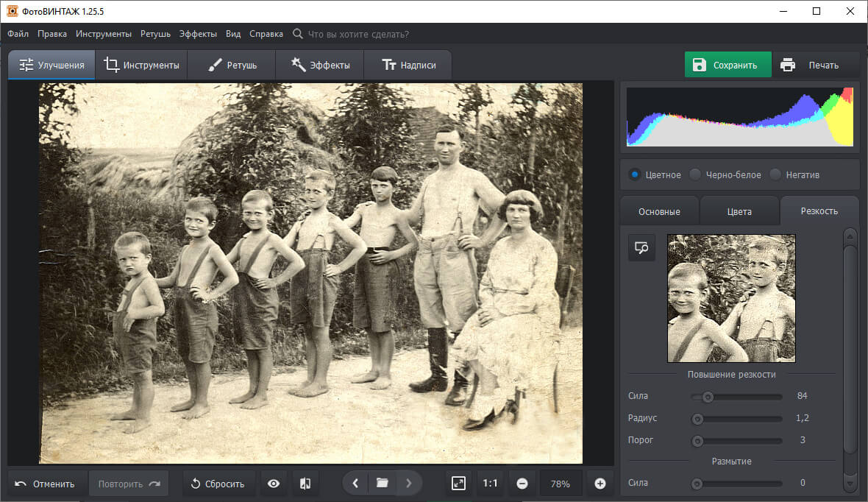Open folder icon in bottom navigation
This screenshot has width=868, height=502.
click(382, 484)
